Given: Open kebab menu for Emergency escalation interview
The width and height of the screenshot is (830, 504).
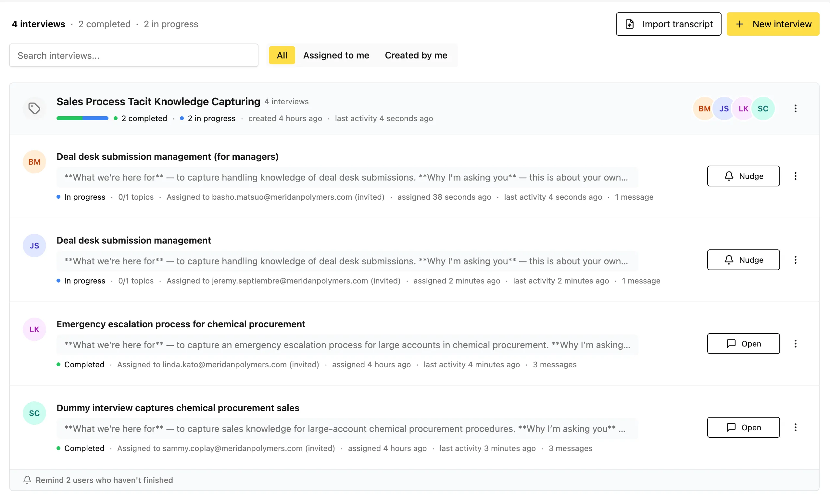Looking at the screenshot, I should tap(795, 344).
